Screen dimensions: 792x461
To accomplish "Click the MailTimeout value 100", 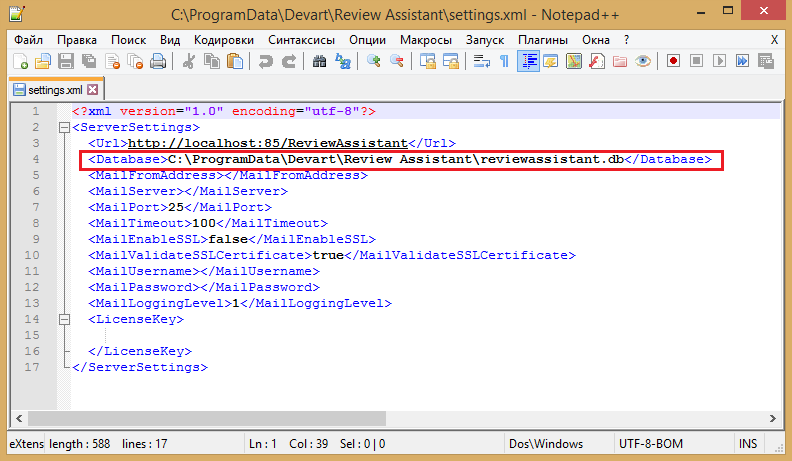I will click(204, 223).
